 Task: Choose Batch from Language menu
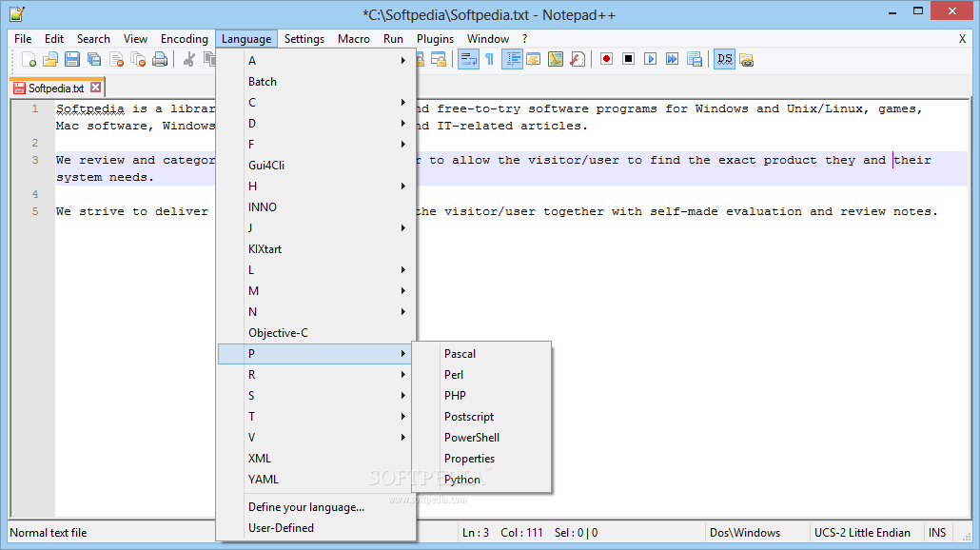click(317, 81)
